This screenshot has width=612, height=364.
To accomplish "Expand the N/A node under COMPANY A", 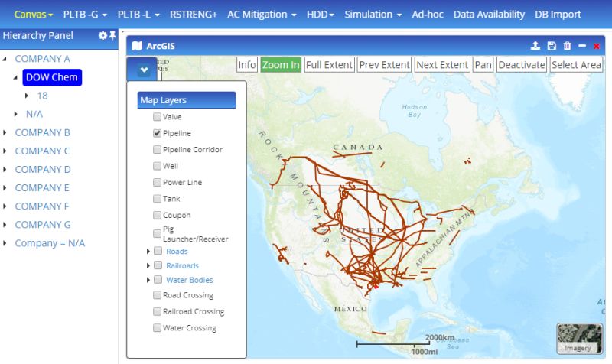I will pyautogui.click(x=15, y=114).
